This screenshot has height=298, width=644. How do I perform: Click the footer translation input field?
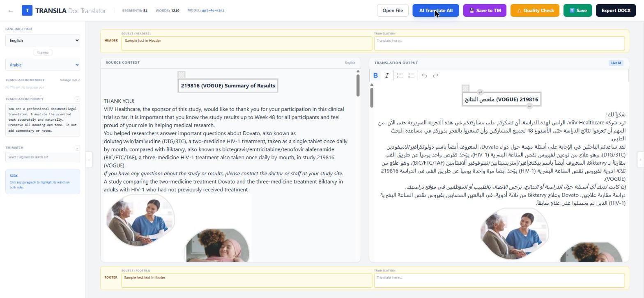coord(499,280)
